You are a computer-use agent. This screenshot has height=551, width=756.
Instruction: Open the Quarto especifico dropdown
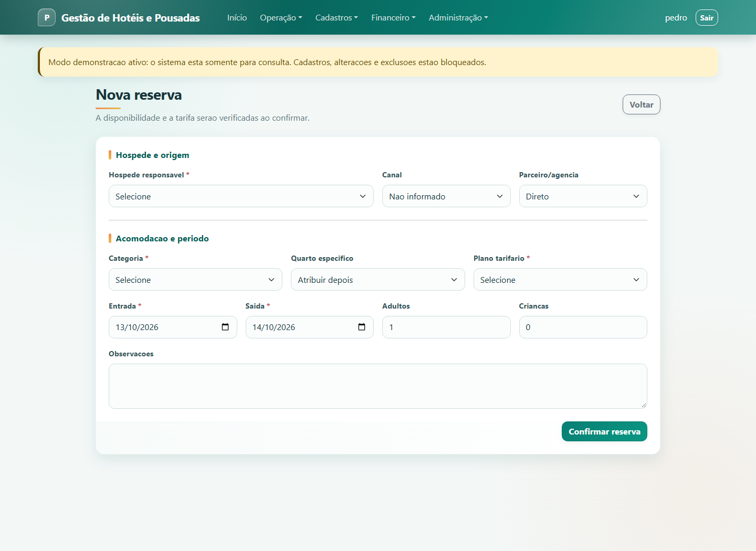coord(378,280)
